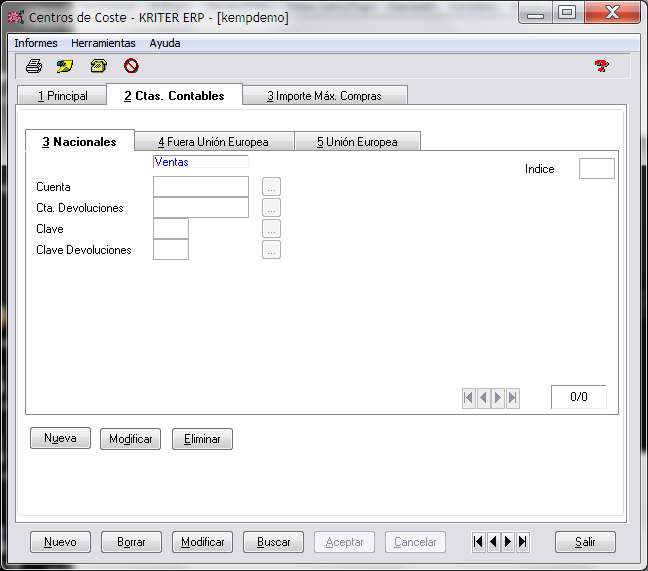Viewport: 648px width, 571px height.
Task: Switch to 3 Importe Máx. Compras tab
Action: (x=324, y=95)
